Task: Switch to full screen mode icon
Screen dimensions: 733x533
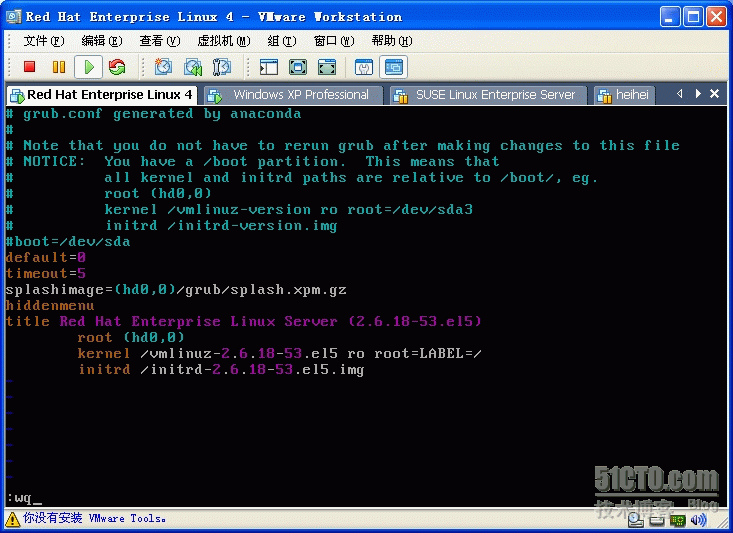Action: (x=298, y=67)
